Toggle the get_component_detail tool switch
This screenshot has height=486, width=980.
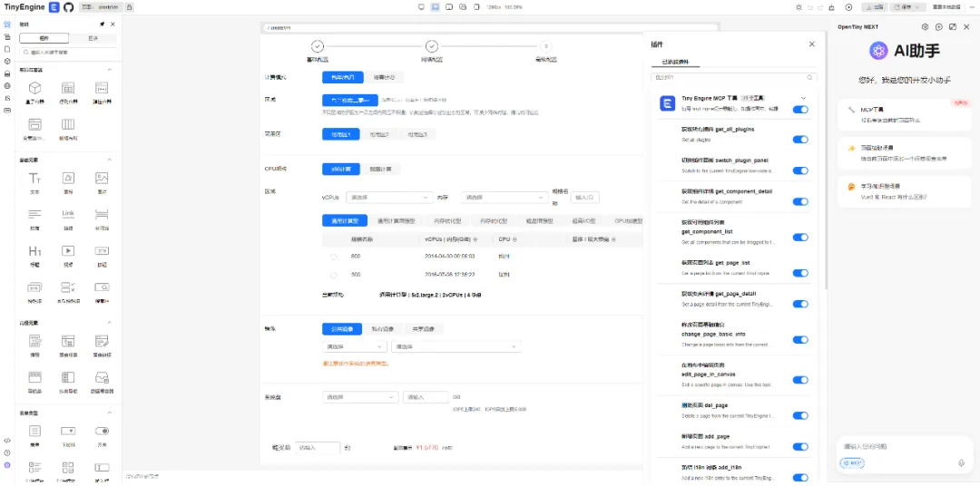click(800, 202)
